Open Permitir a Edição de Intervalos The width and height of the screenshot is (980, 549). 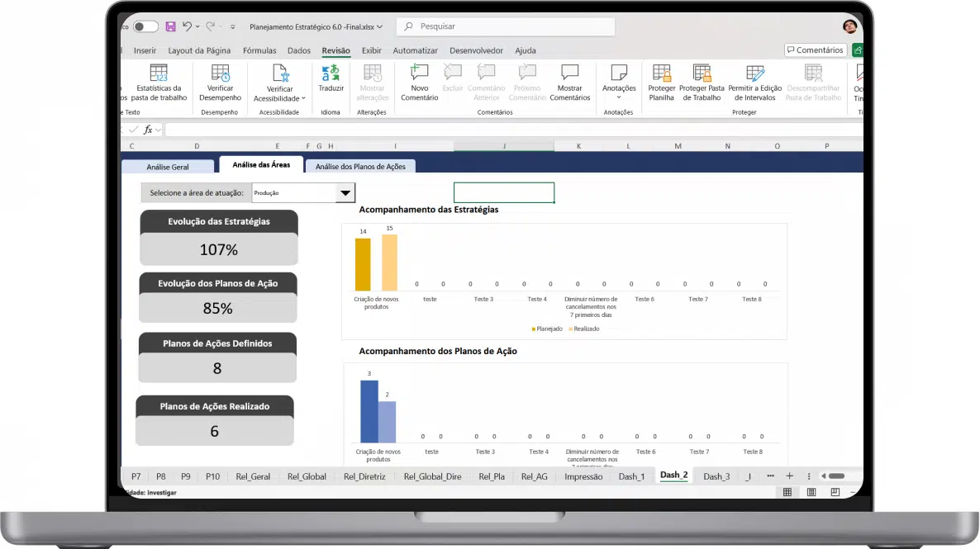point(754,83)
